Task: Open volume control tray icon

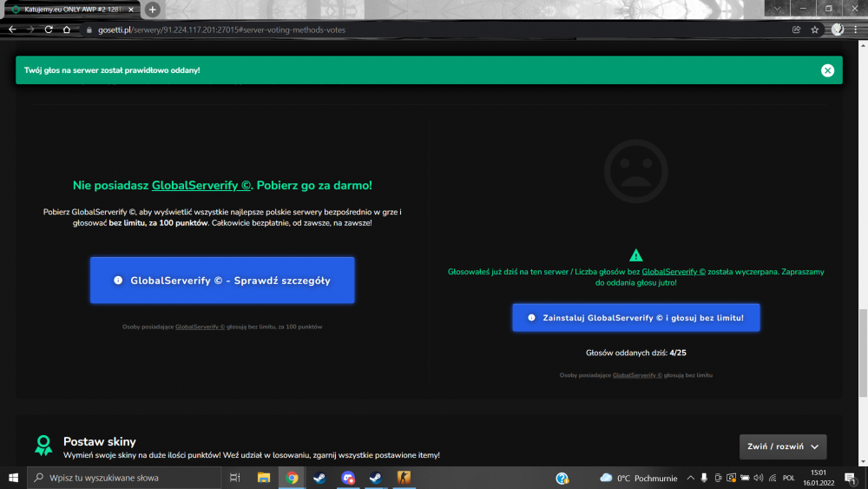Action: tap(759, 478)
